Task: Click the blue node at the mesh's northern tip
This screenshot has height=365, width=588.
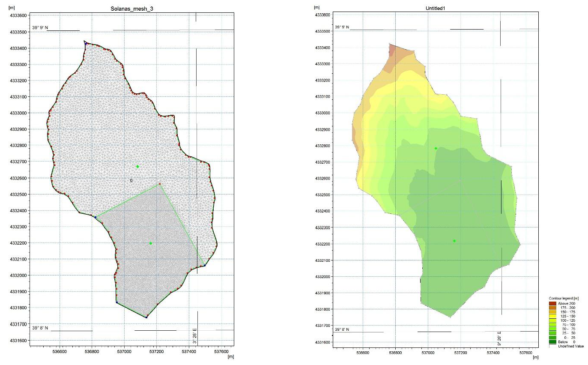Action: [86, 43]
